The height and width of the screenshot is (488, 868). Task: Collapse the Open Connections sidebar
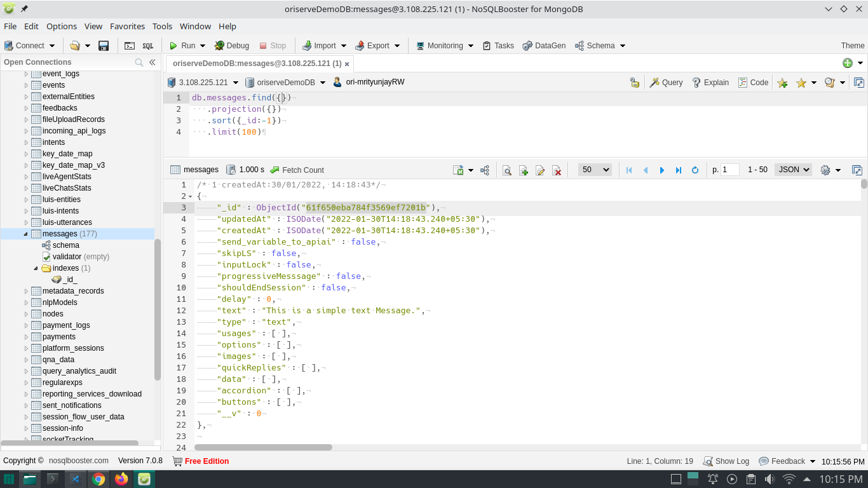(x=153, y=62)
